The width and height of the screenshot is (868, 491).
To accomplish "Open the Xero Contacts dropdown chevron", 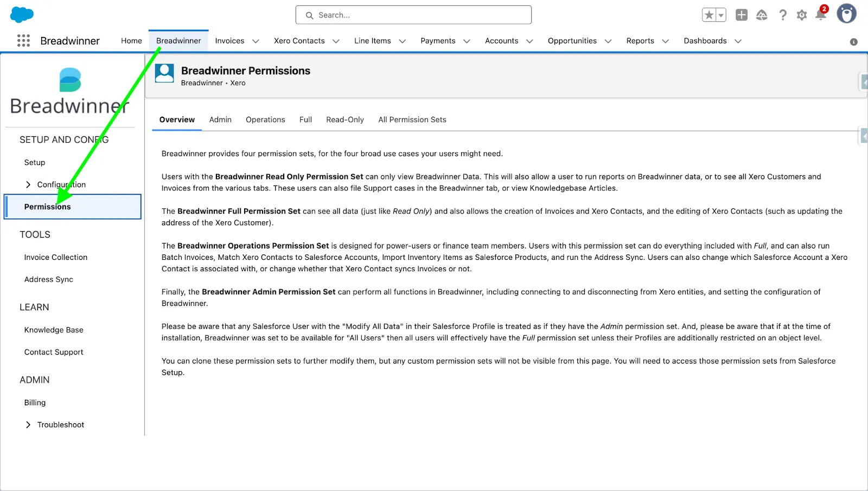I will pos(336,41).
